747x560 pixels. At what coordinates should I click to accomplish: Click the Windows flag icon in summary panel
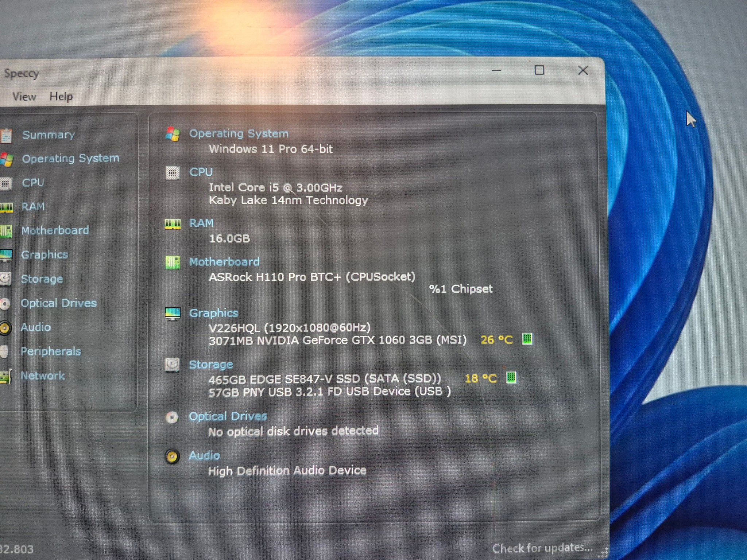(173, 134)
